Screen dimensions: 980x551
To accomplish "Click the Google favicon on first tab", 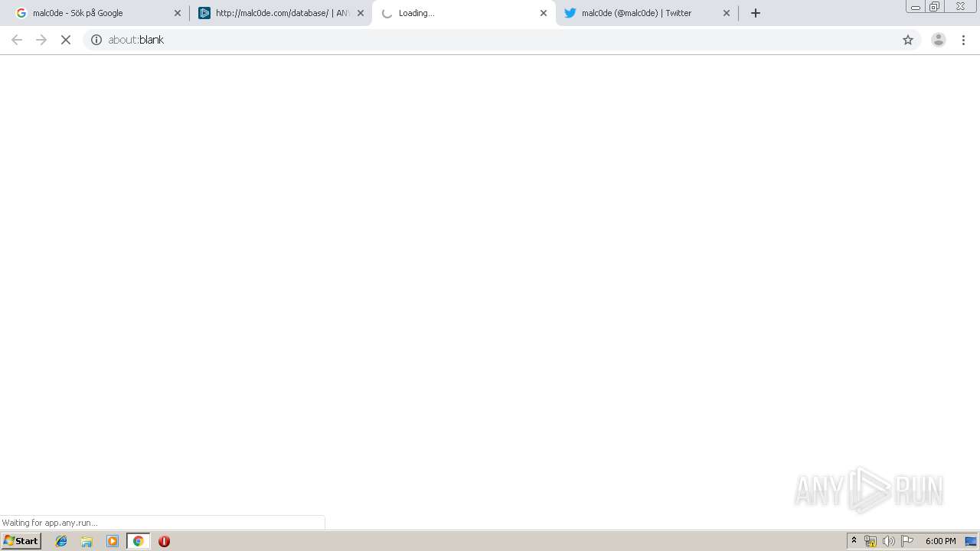I will pos(21,13).
